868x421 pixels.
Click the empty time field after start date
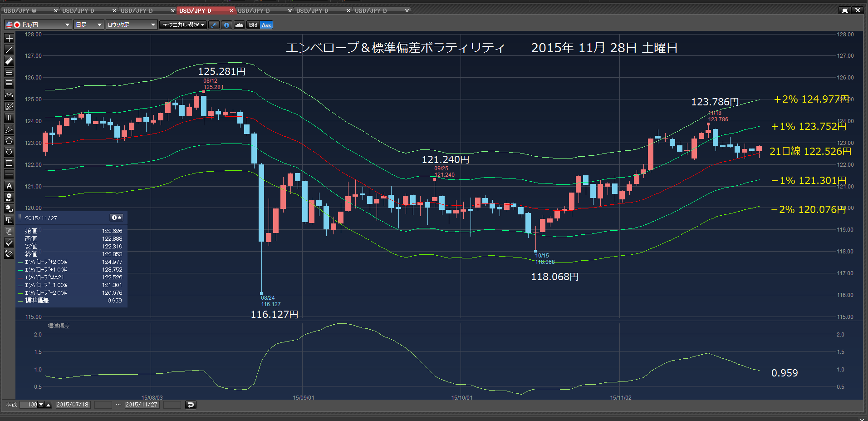click(x=103, y=405)
